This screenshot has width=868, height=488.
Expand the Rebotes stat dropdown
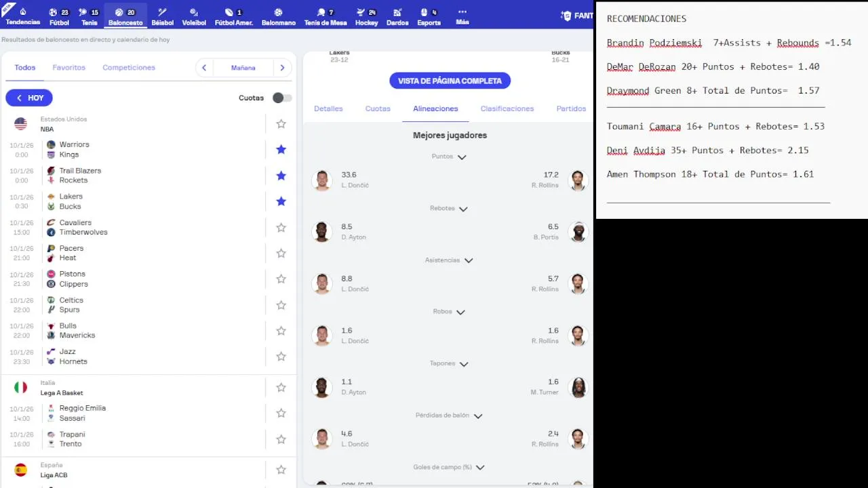coord(463,209)
